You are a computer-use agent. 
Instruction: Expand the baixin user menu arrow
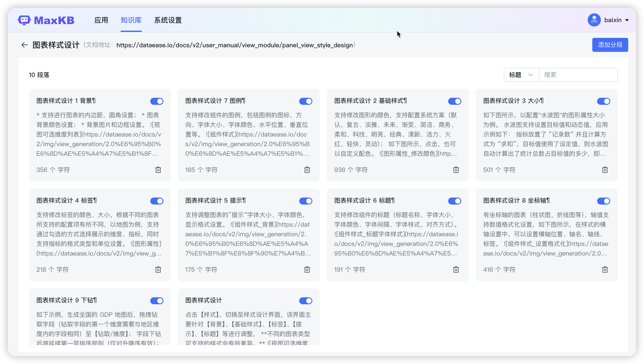[x=627, y=20]
